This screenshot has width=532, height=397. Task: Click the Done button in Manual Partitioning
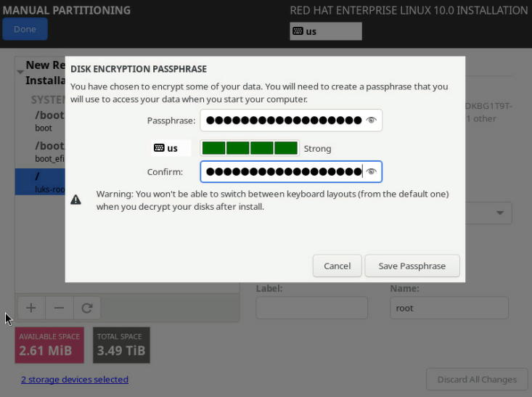(x=25, y=29)
